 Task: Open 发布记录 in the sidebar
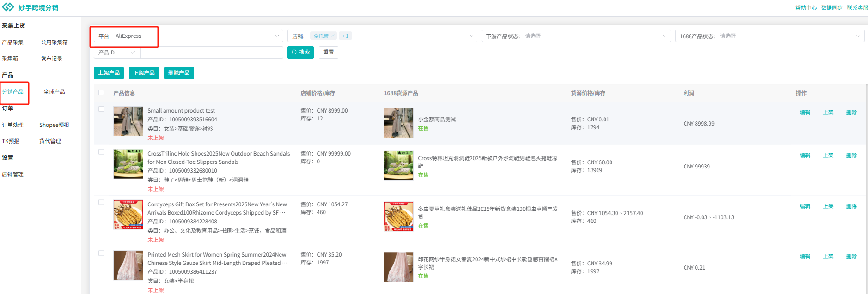51,59
